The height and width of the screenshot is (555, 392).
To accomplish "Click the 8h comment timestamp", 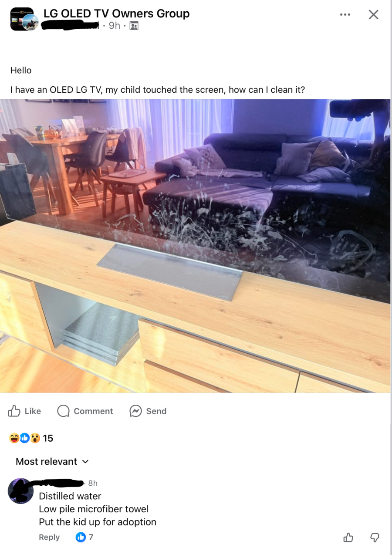I will (93, 483).
